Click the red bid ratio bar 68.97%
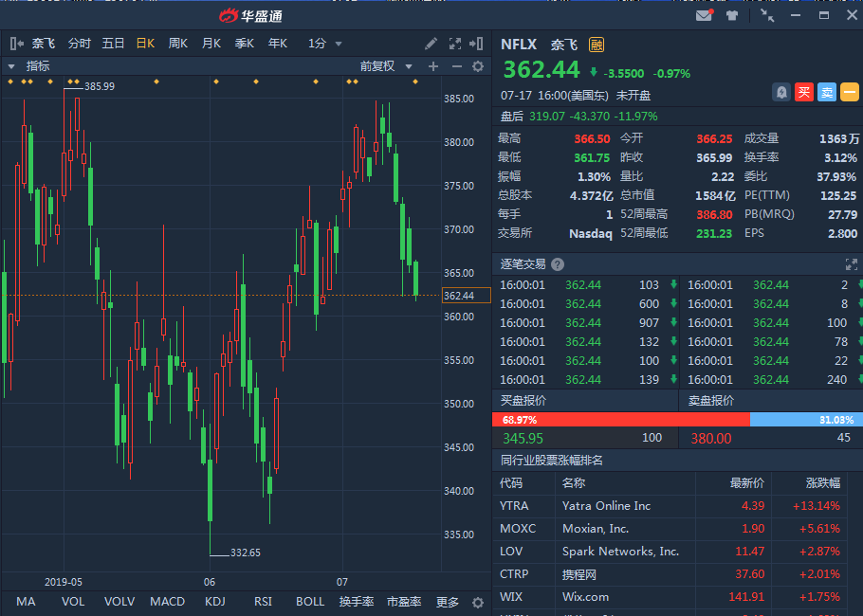 (x=620, y=419)
